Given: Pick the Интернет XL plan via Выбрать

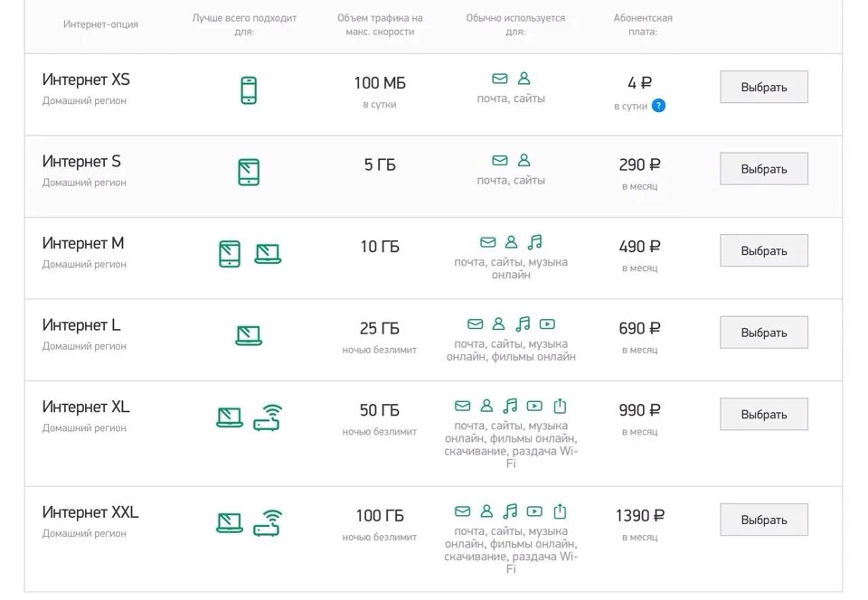Looking at the screenshot, I should click(764, 414).
